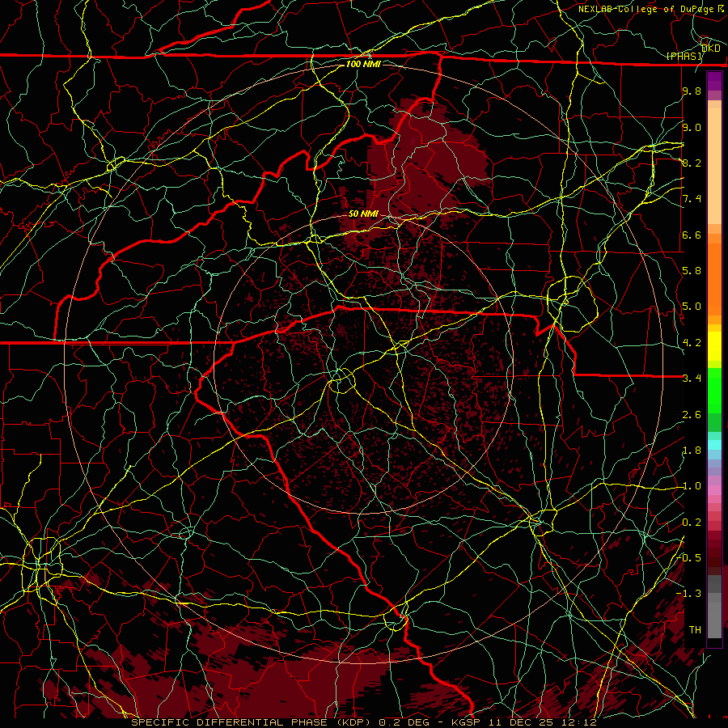
Task: Click the 2.6 legend value
Action: pyautogui.click(x=692, y=415)
